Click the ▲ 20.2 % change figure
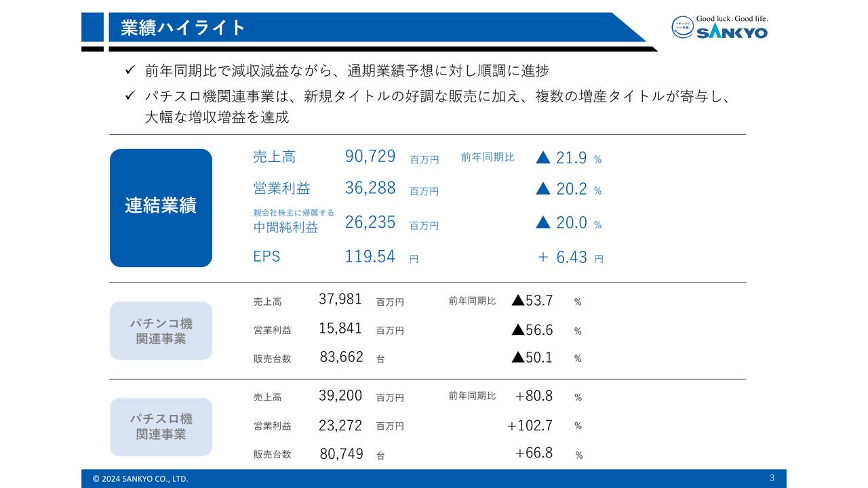 point(568,189)
